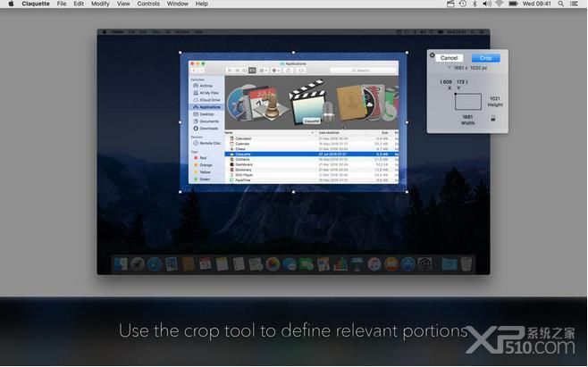The image size is (588, 367).
Task: Click the Wed 09:41 clock
Action: click(x=537, y=4)
